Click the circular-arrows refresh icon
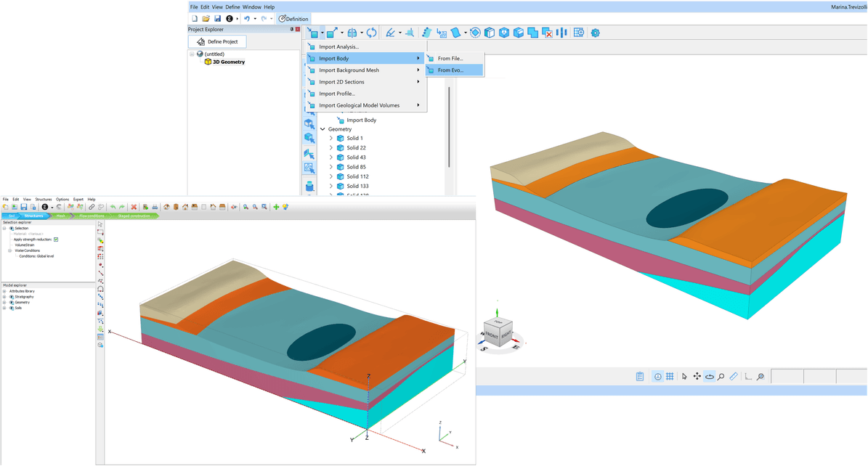868x466 pixels. (371, 33)
